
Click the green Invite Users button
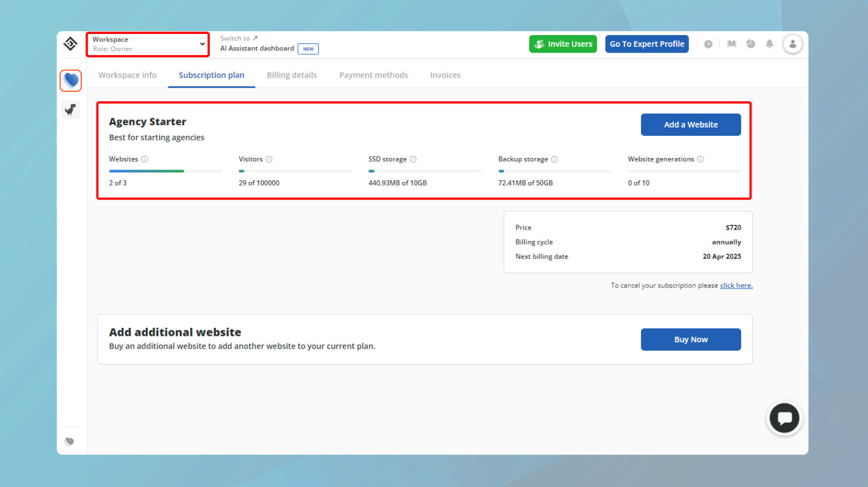pos(563,43)
